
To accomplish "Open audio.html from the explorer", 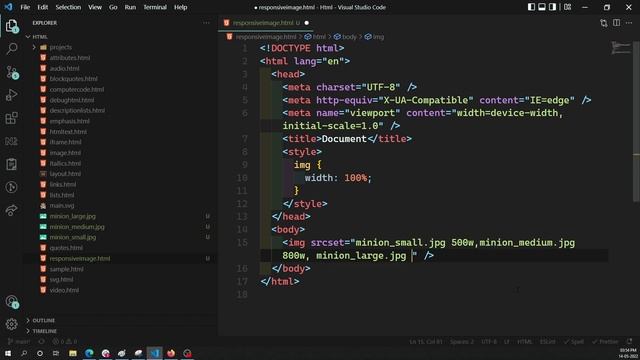I will tap(64, 69).
